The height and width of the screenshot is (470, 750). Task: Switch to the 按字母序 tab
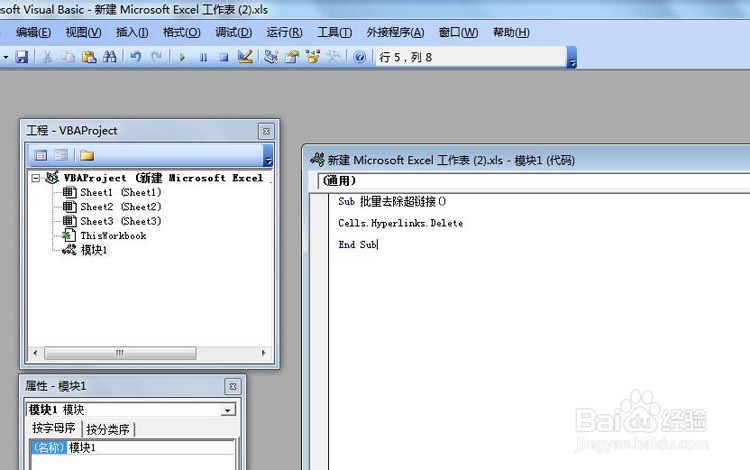[x=54, y=428]
